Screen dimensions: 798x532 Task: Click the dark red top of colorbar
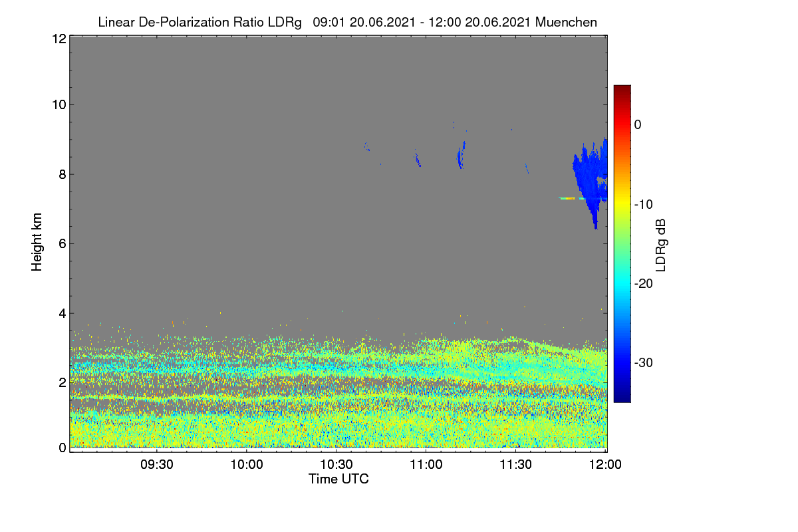[622, 90]
